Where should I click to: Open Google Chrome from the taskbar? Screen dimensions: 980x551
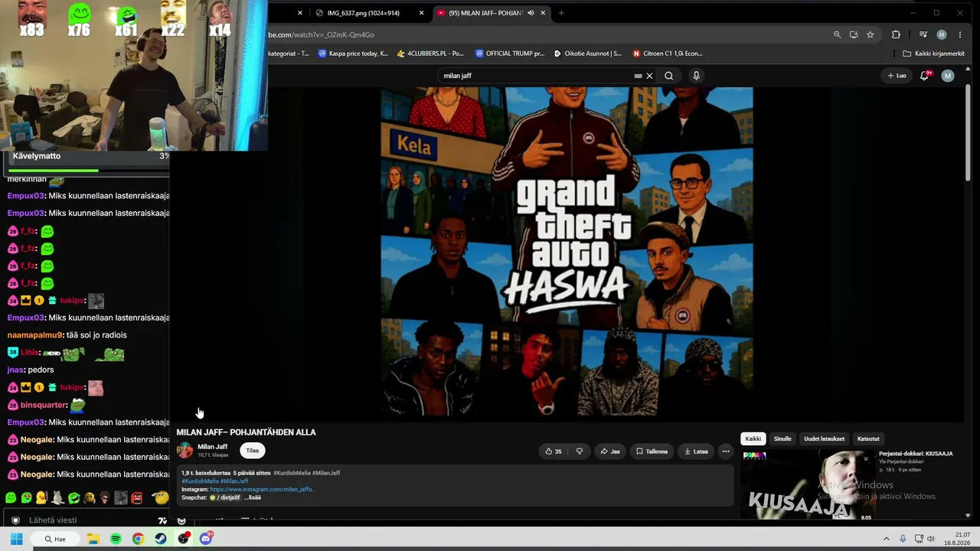coord(138,539)
